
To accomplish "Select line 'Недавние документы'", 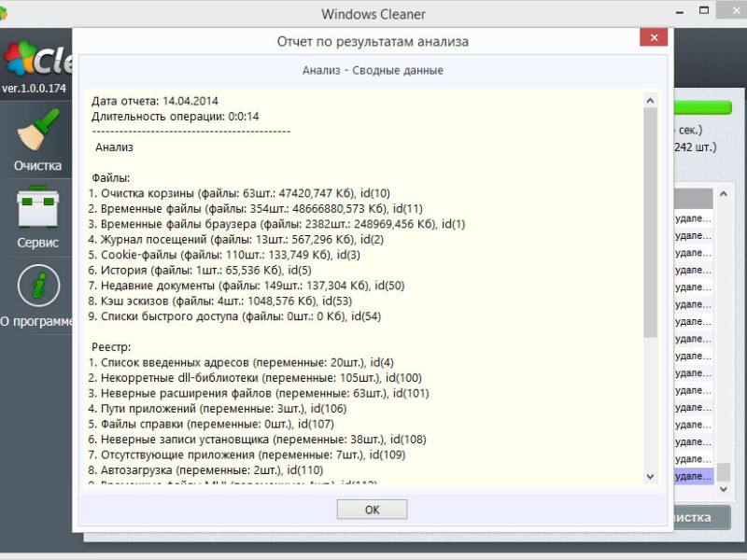I will coord(247,286).
